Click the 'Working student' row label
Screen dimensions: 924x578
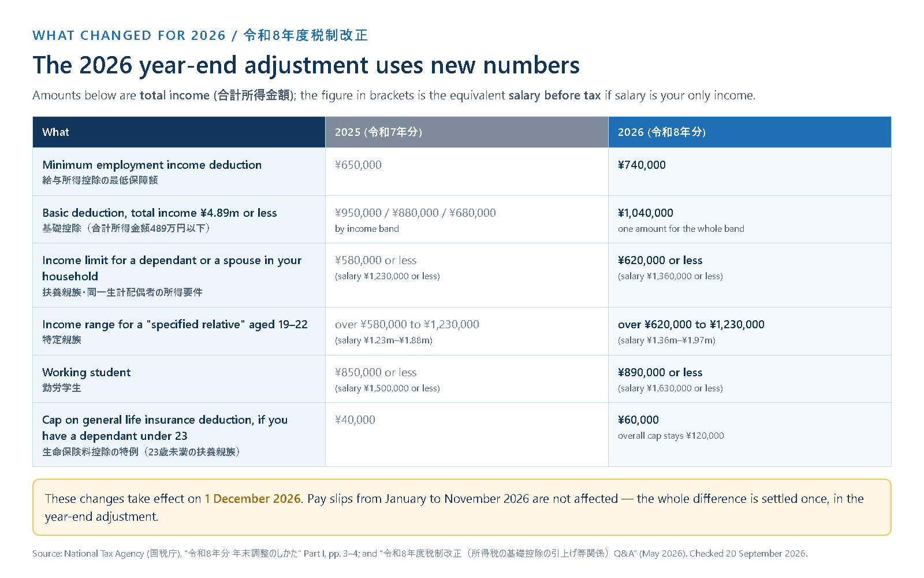pyautogui.click(x=87, y=372)
